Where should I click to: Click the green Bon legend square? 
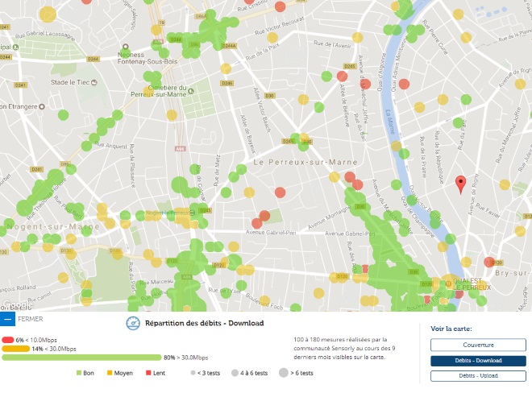click(79, 373)
